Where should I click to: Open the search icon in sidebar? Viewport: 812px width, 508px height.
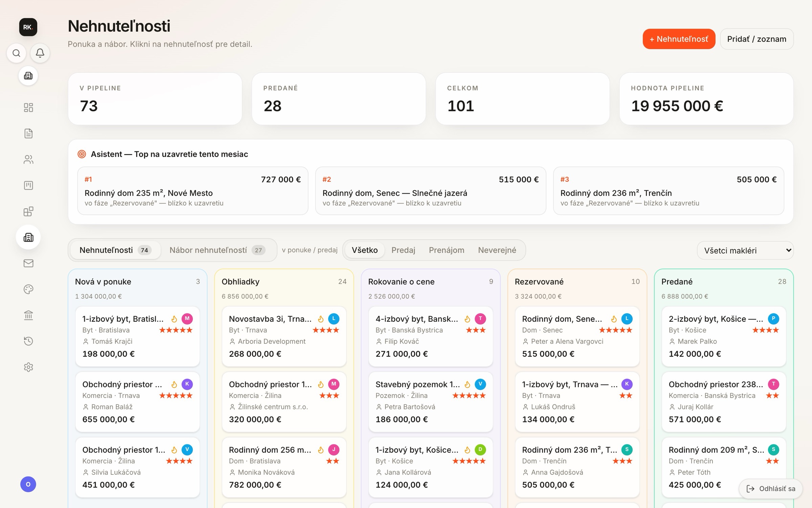click(16, 53)
